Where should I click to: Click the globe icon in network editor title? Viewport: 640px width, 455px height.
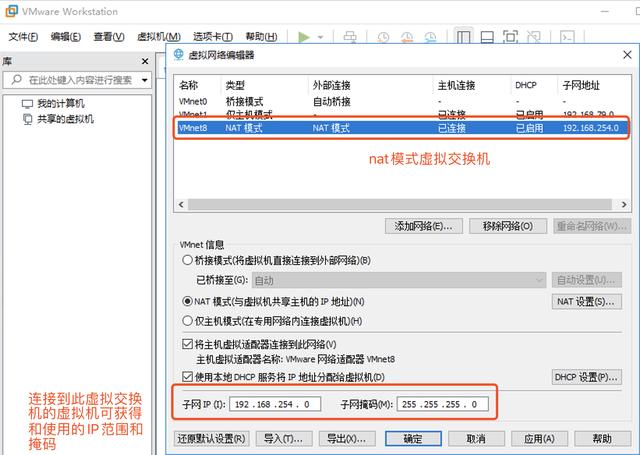pyautogui.click(x=178, y=54)
